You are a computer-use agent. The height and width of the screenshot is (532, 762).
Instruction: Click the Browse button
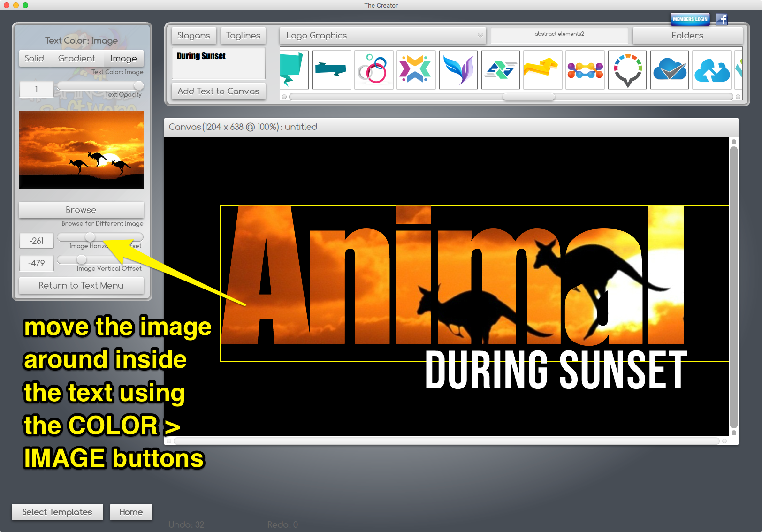tap(81, 210)
